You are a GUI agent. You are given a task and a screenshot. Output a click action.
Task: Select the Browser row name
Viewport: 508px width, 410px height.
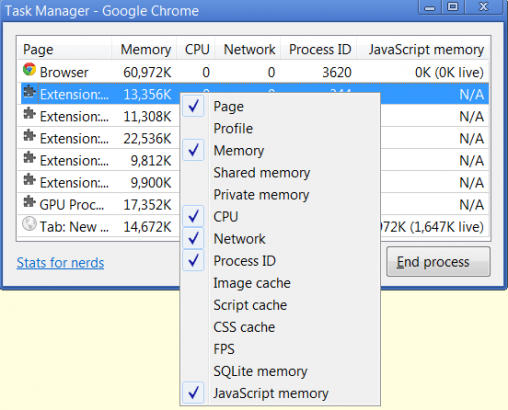(x=64, y=72)
